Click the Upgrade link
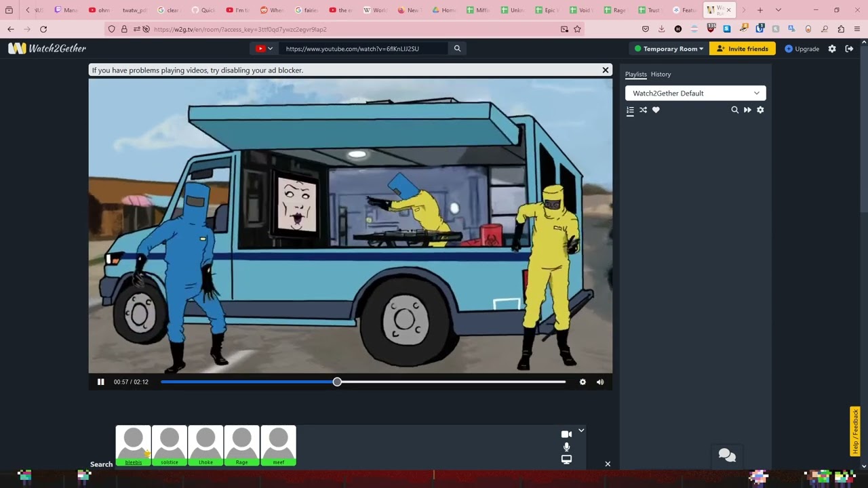 click(x=802, y=49)
